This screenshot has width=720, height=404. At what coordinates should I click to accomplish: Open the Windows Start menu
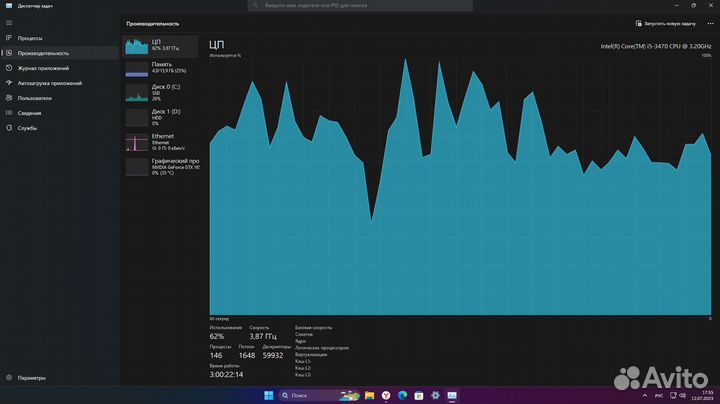[269, 395]
